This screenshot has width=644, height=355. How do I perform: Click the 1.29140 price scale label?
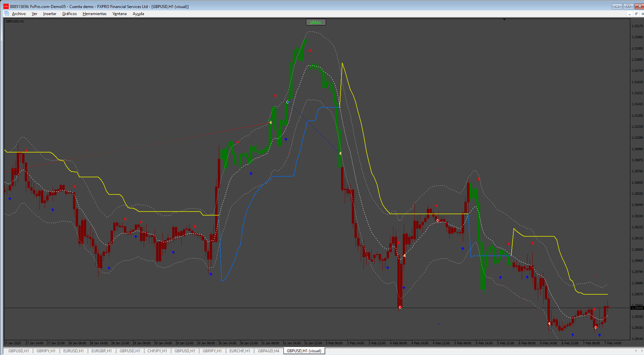637,339
